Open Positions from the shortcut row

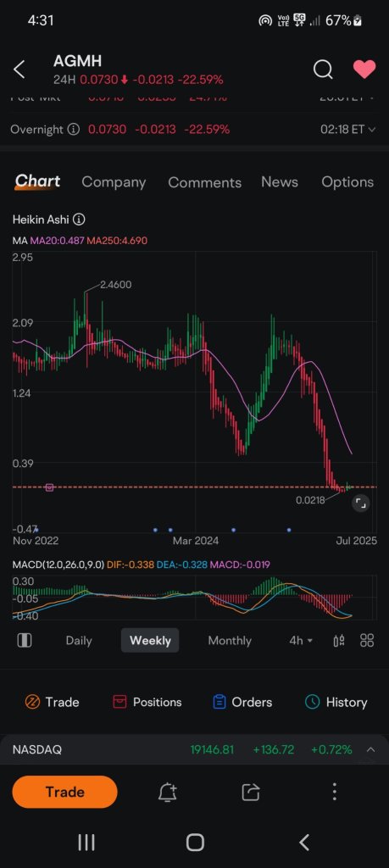[x=147, y=702]
